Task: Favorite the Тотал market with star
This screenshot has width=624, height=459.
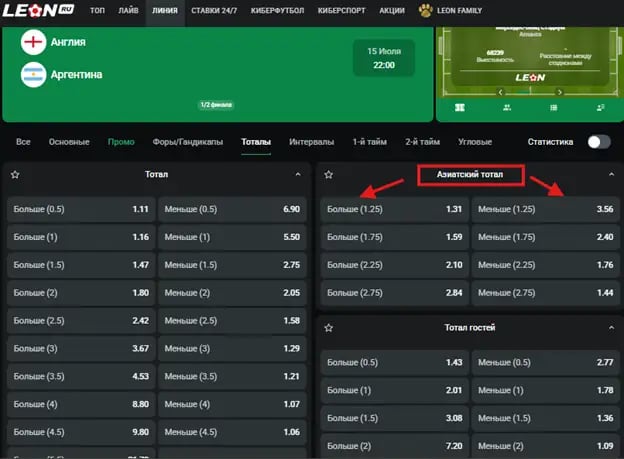Action: (x=15, y=174)
